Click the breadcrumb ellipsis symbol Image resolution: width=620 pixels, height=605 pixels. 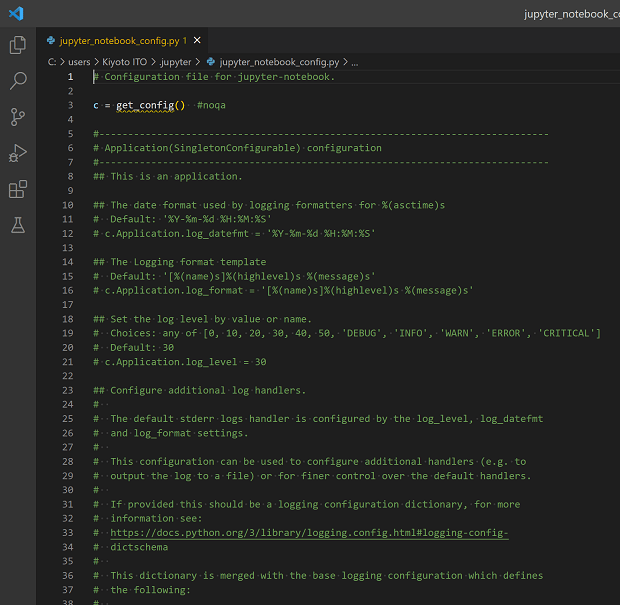pos(355,63)
